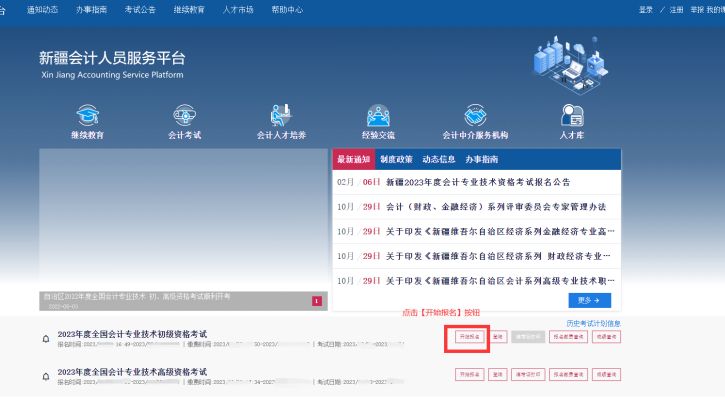This screenshot has height=398, width=725.
Task: Open 考试公告 in the top navigation
Action: point(140,9)
